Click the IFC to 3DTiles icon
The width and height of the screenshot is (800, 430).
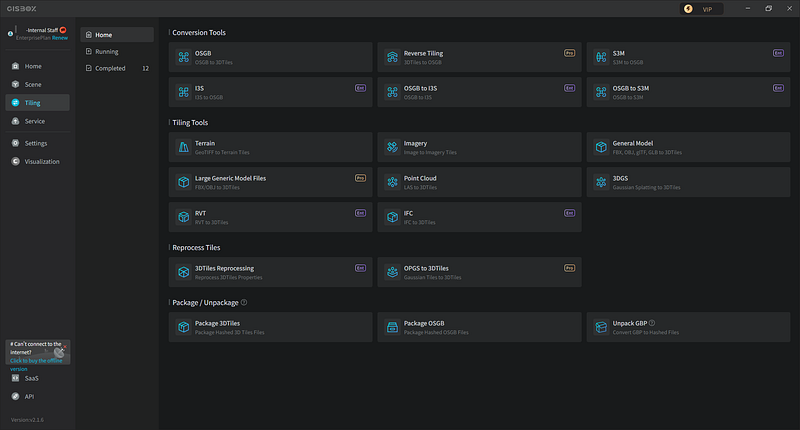pos(392,217)
